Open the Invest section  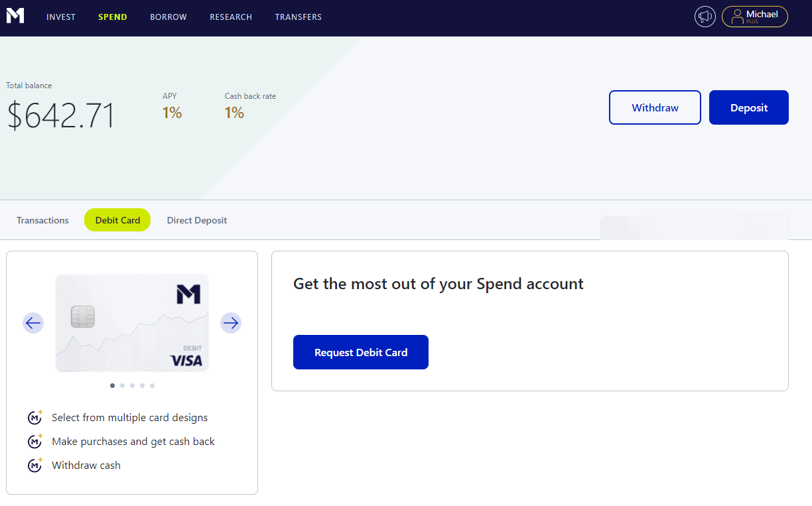(x=61, y=17)
